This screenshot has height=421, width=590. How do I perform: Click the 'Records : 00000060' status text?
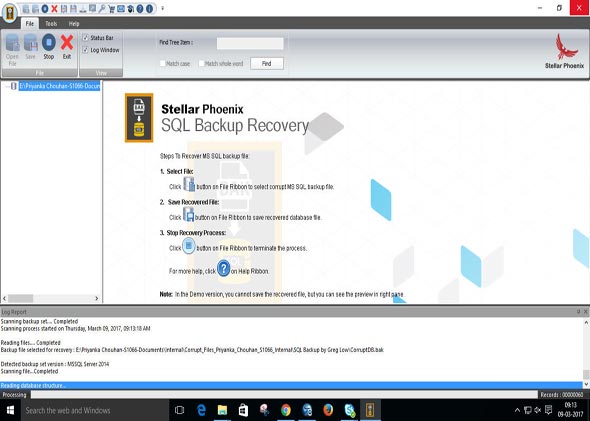(x=562, y=395)
